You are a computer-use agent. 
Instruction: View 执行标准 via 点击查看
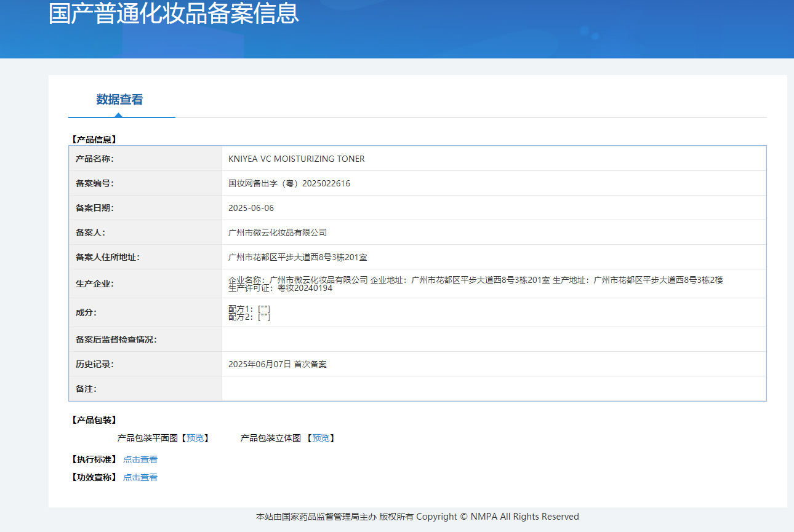click(x=140, y=459)
